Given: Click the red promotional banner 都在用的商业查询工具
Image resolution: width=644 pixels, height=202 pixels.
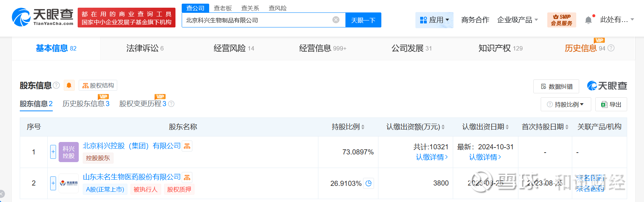Looking at the screenshot, I should (x=126, y=18).
